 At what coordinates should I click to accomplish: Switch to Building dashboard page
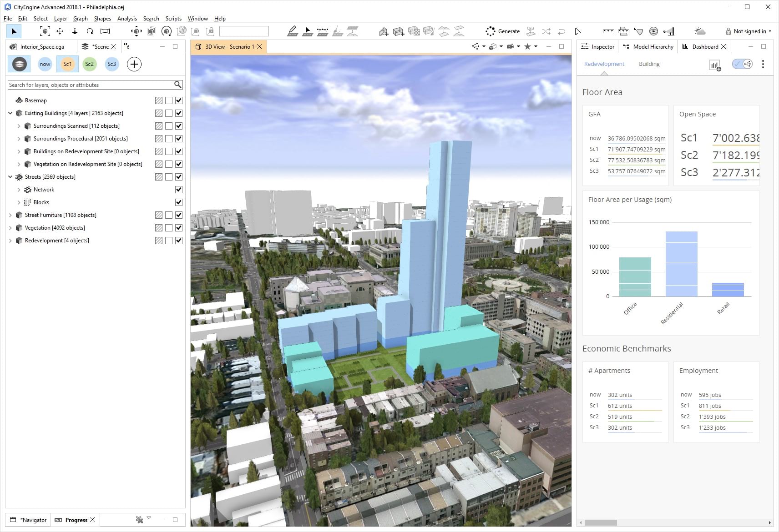(649, 64)
